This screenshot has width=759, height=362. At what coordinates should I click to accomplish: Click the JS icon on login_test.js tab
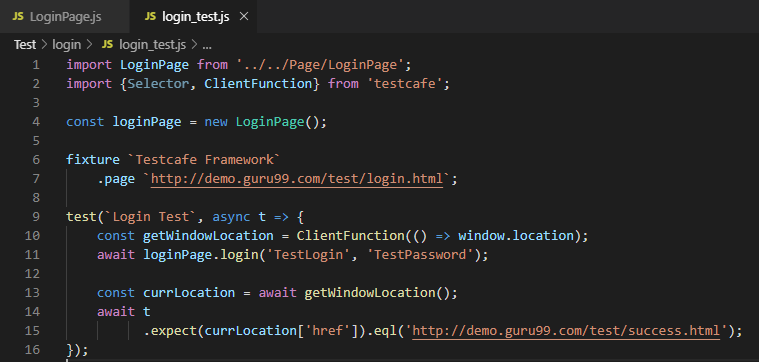click(151, 16)
